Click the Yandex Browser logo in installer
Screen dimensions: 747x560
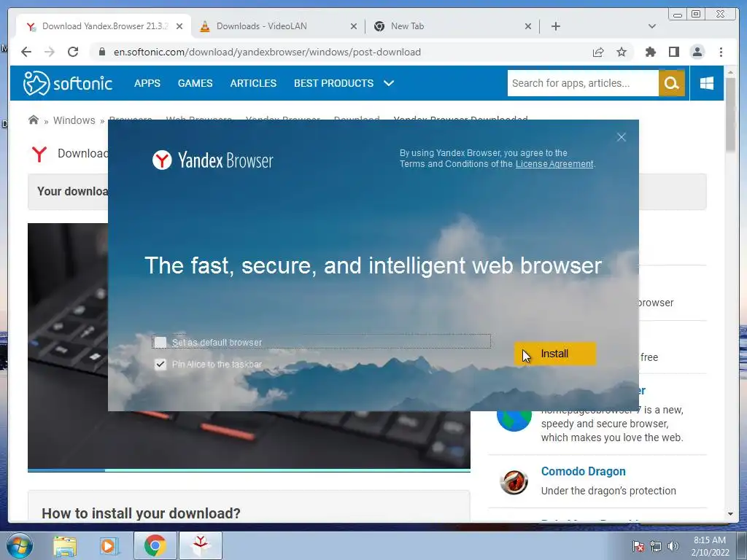click(x=212, y=160)
